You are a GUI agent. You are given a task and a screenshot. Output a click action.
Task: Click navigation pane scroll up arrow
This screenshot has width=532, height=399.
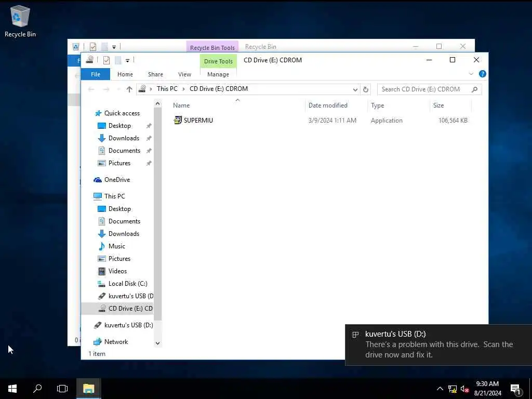(x=157, y=103)
